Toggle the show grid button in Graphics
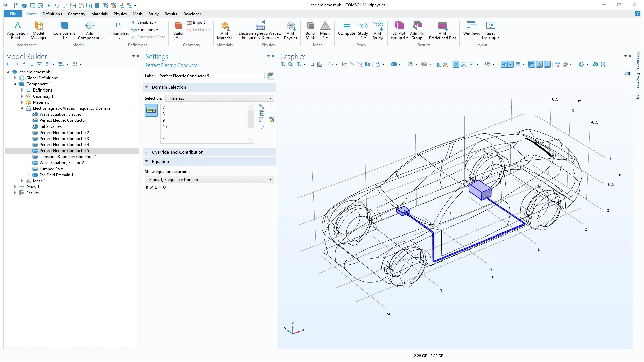Viewport: 644px width, 362px height. click(x=547, y=64)
